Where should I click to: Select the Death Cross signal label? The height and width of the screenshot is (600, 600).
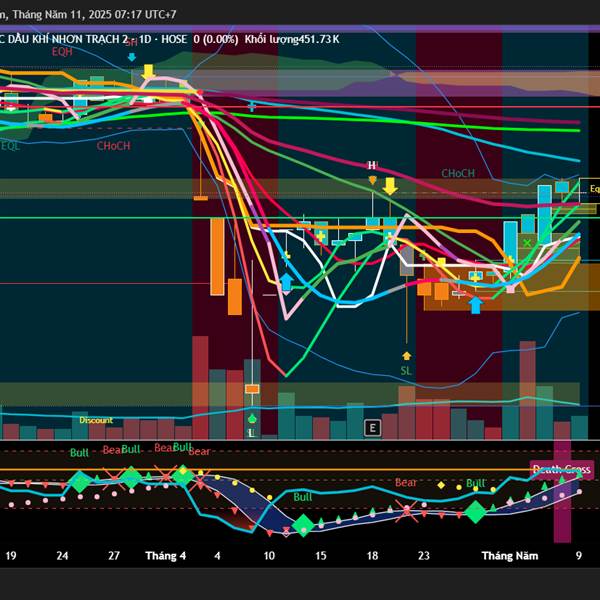[561, 469]
